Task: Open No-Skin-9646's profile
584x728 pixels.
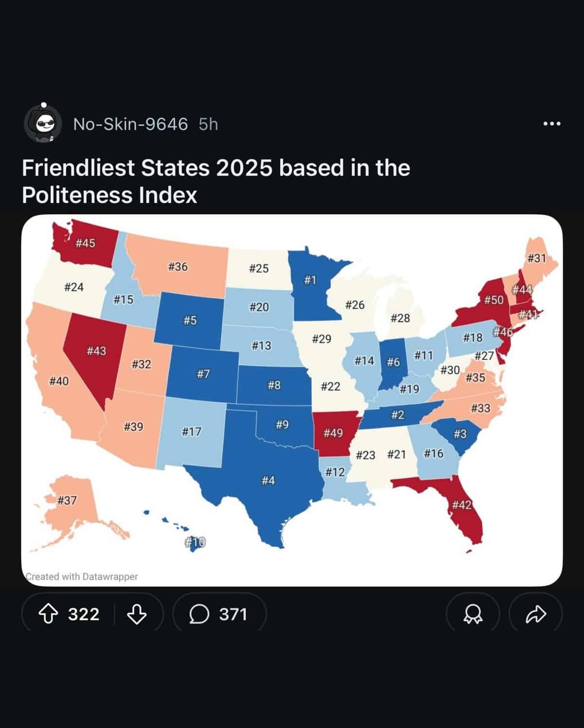Action: [x=130, y=124]
